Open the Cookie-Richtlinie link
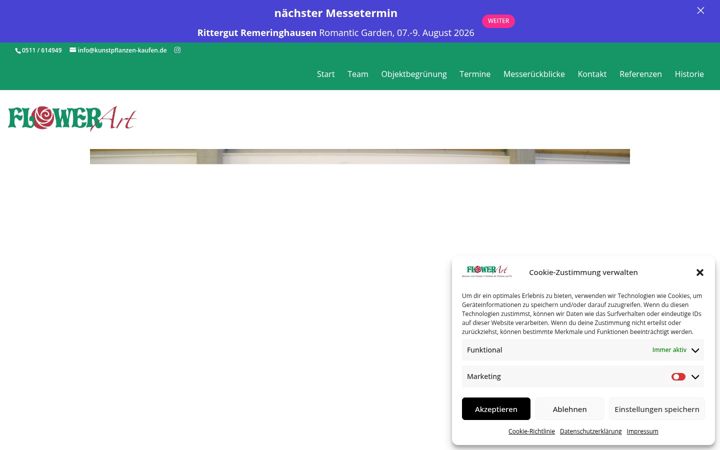 (x=531, y=431)
